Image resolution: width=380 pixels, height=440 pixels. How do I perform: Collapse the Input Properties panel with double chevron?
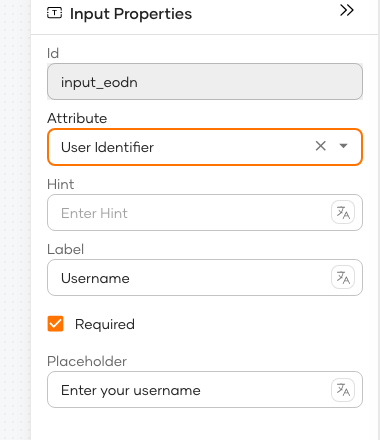(347, 10)
